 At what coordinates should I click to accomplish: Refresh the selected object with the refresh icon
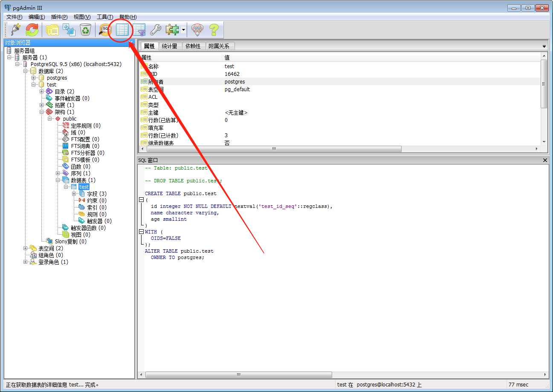click(x=32, y=29)
